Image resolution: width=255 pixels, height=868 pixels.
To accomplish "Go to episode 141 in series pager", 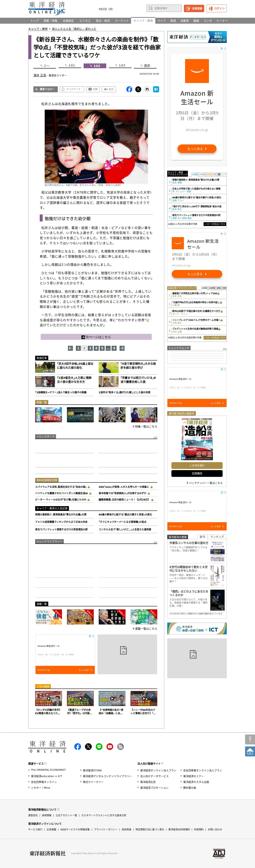I will (70, 65).
